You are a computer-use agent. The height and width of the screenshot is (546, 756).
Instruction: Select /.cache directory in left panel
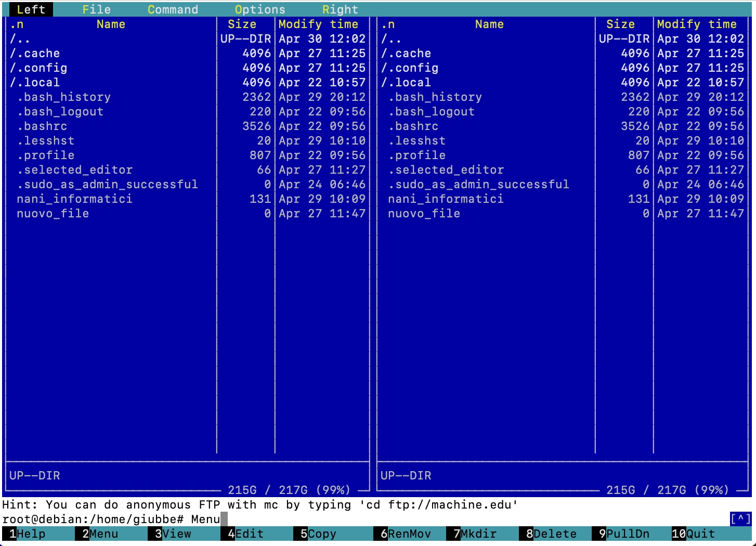coord(35,53)
